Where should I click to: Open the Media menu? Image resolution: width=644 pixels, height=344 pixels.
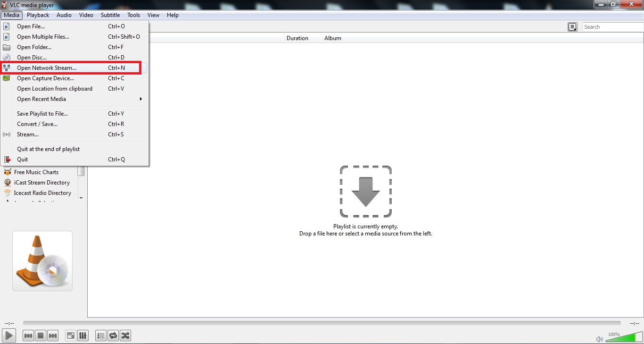(x=11, y=15)
